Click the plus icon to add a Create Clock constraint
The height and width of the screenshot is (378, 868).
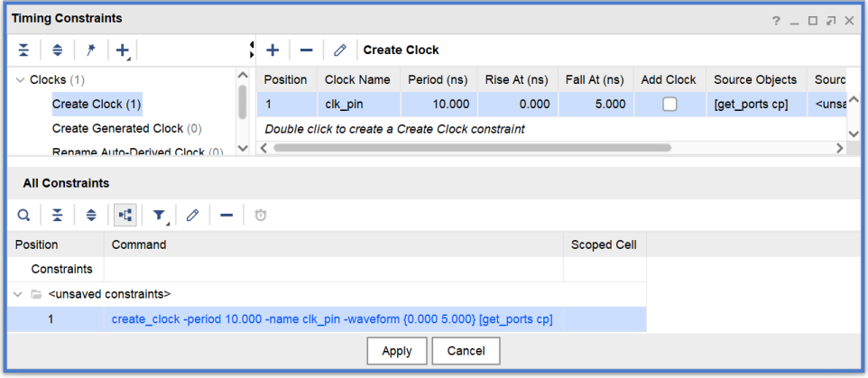pos(272,51)
